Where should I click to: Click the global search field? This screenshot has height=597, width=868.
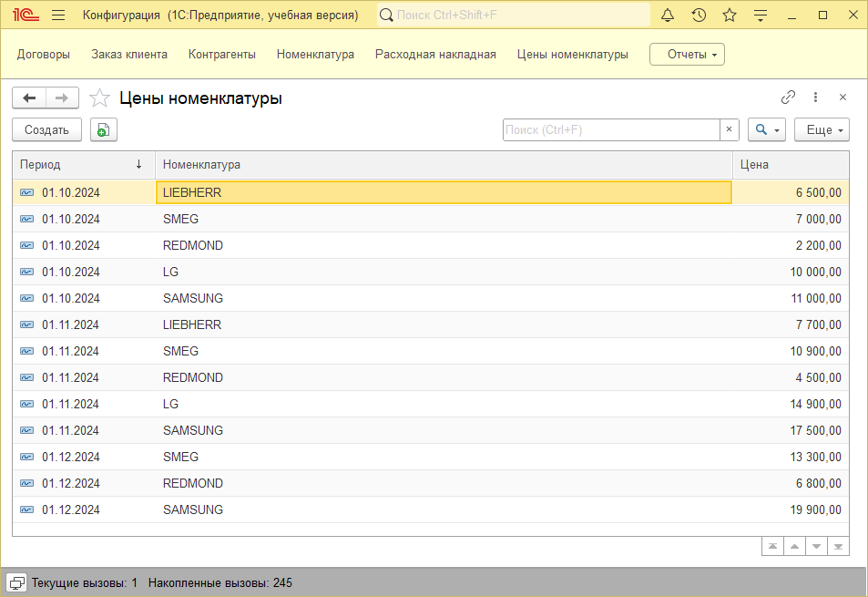[514, 15]
